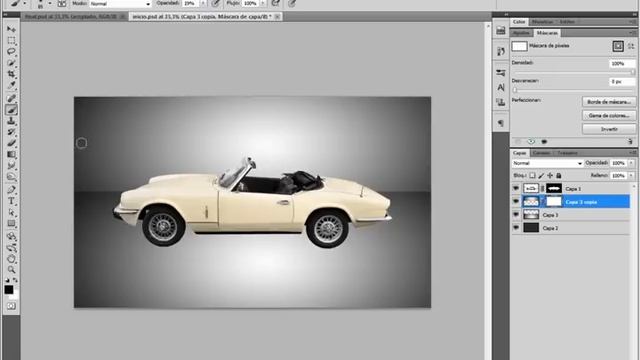Select the 3D Object Rotate tool

[x=11, y=236]
